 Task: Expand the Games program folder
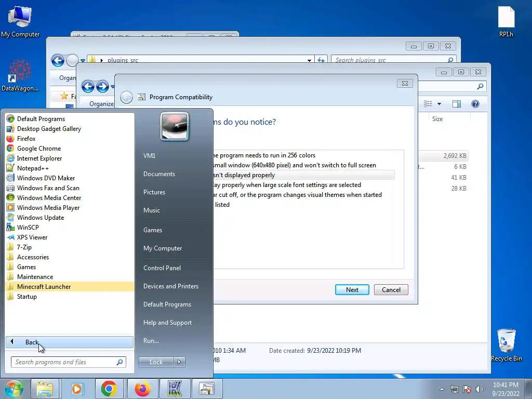pos(26,267)
